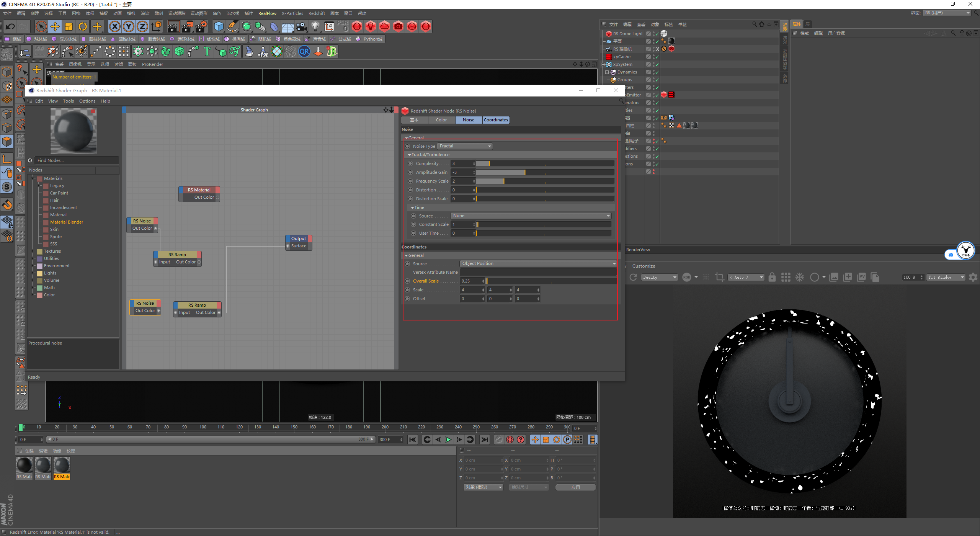Add a Light object (bulb icon)
The width and height of the screenshot is (980, 536).
315,26
